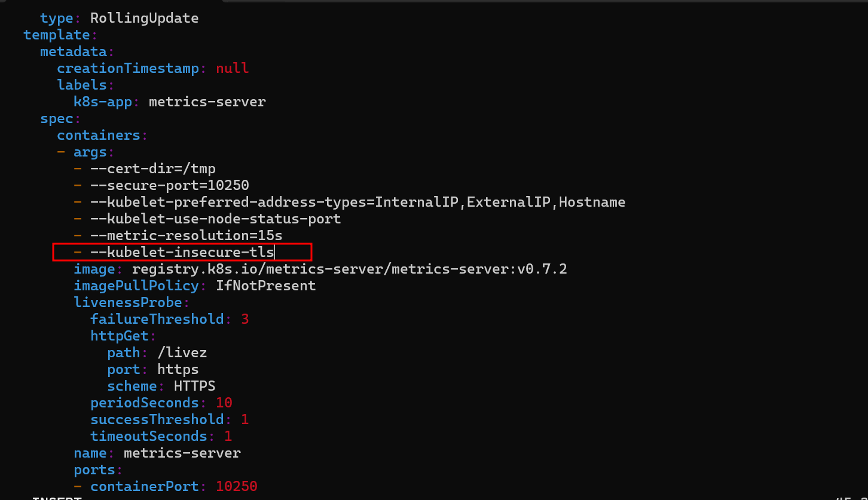Click the containerPort 10250 line

coord(166,486)
